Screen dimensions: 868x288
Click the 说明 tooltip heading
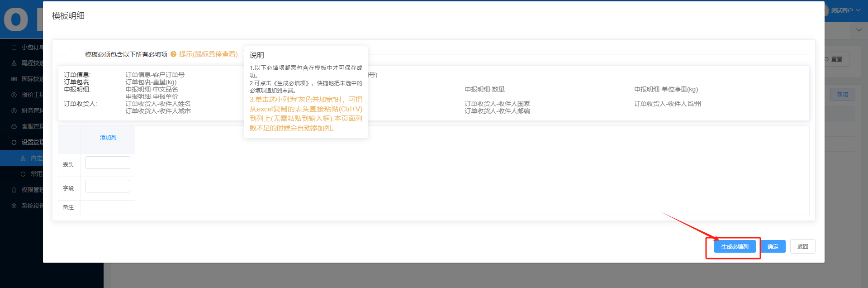tap(257, 55)
